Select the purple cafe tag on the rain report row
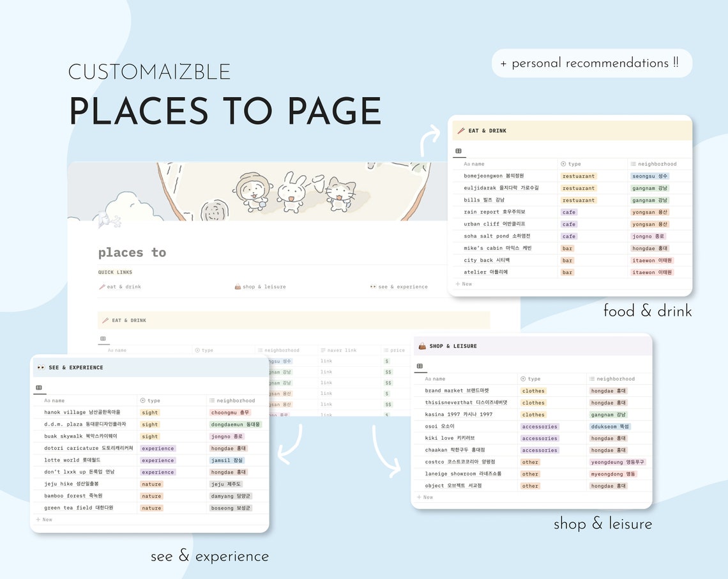 pos(568,212)
